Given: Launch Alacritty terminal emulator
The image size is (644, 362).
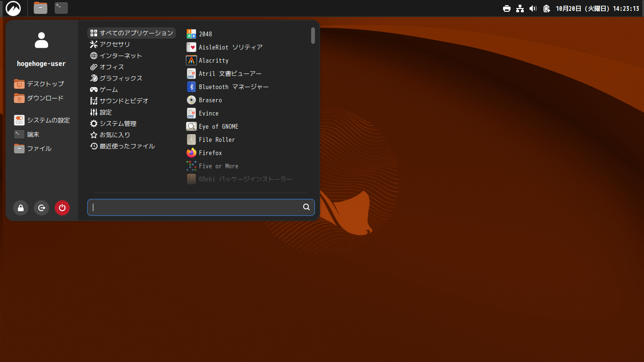Looking at the screenshot, I should coord(207,60).
